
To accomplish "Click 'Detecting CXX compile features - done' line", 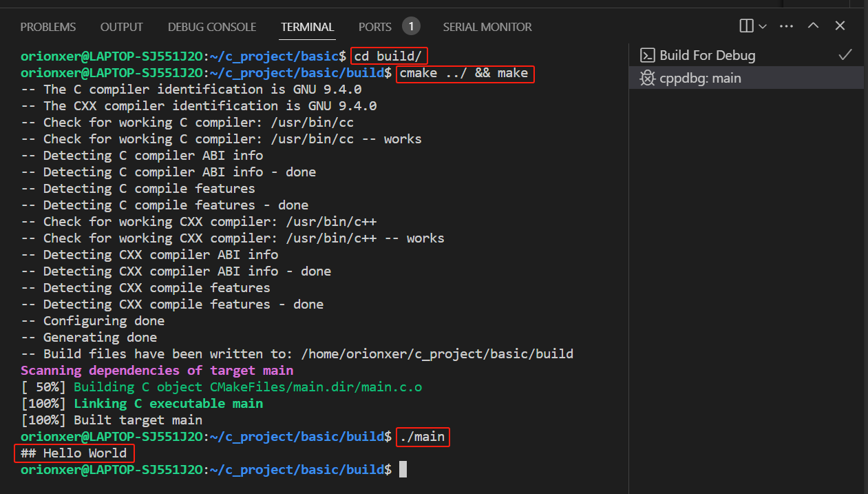I will (172, 305).
